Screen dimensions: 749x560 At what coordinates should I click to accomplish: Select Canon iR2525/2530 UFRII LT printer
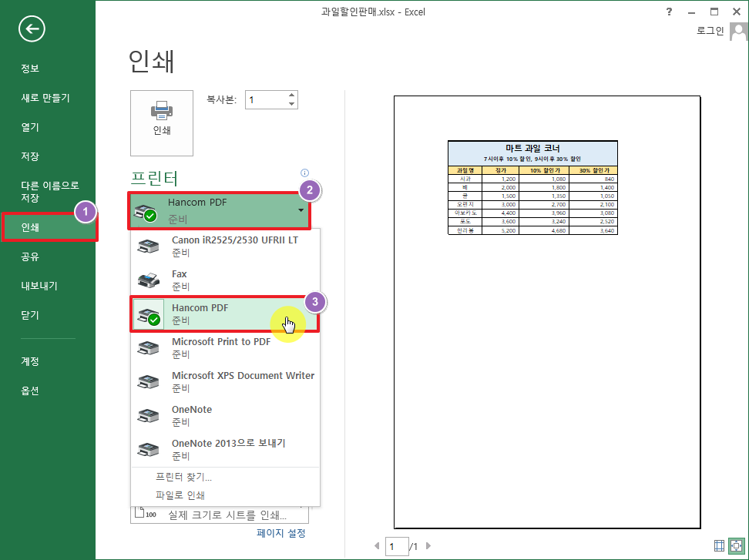(x=225, y=246)
